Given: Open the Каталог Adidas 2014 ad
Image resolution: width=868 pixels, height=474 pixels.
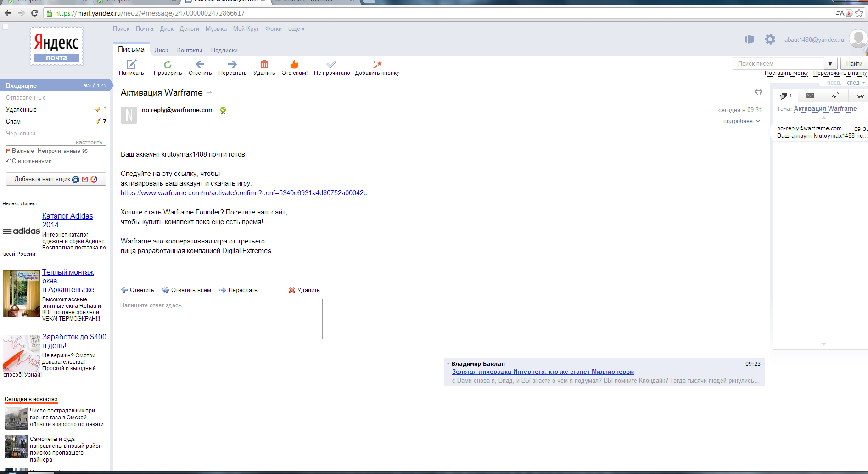Looking at the screenshot, I should [67, 220].
